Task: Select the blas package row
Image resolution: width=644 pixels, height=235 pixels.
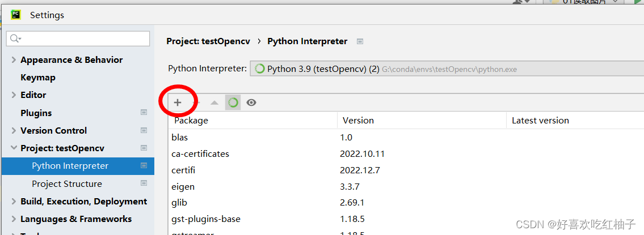Action: (x=406, y=138)
